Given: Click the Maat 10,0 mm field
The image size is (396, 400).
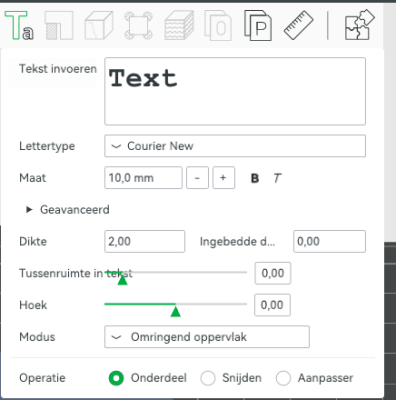Looking at the screenshot, I should (x=143, y=178).
